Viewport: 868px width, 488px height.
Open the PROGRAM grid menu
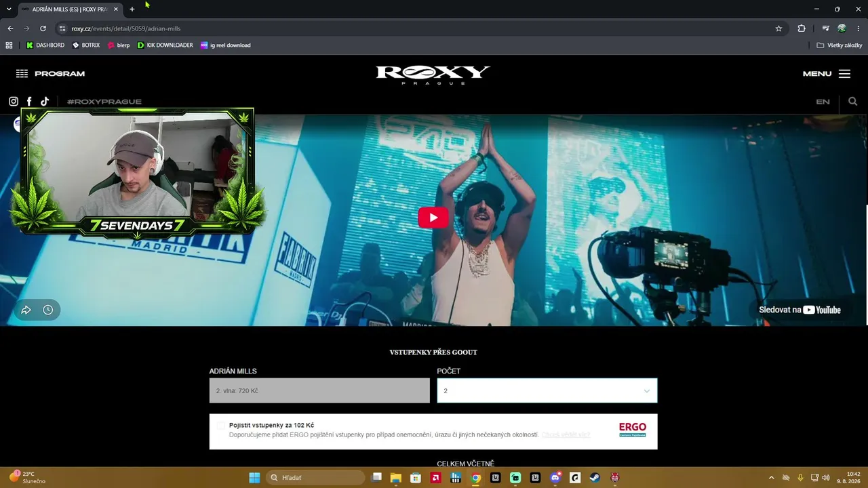point(51,74)
